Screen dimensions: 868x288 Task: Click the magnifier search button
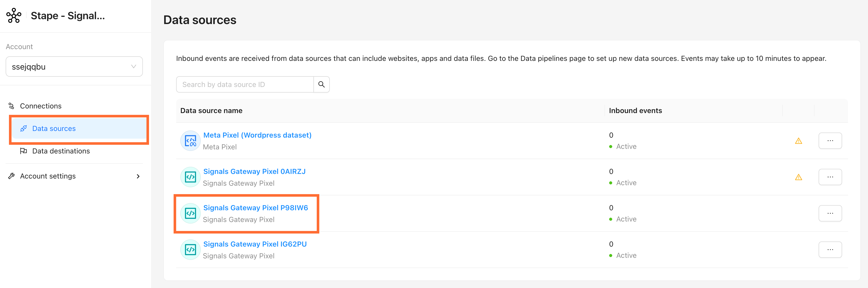(x=321, y=84)
